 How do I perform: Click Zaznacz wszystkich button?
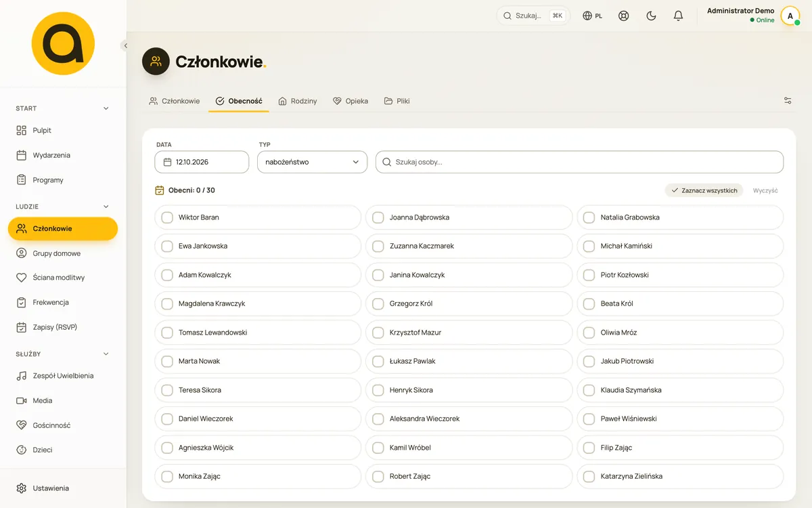point(704,190)
